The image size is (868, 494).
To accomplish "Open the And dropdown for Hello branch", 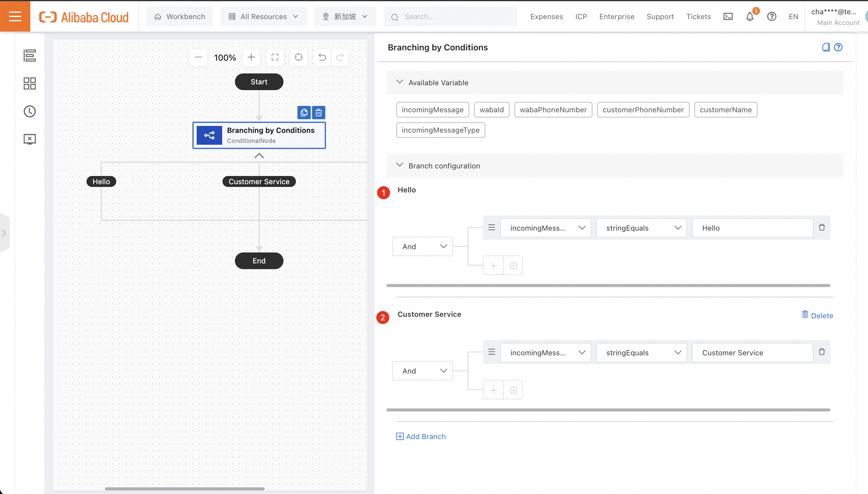I will [422, 246].
